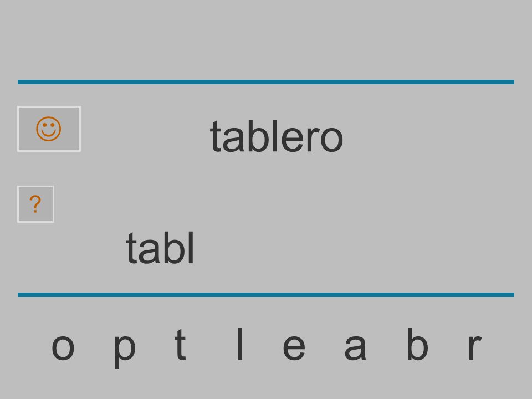Click the 'e' inside word 'tablero'
The height and width of the screenshot is (399, 532).
click(x=293, y=139)
